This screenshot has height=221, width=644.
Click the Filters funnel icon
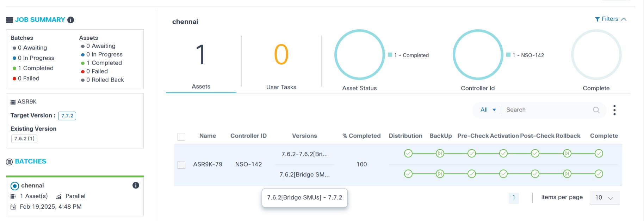pos(597,19)
